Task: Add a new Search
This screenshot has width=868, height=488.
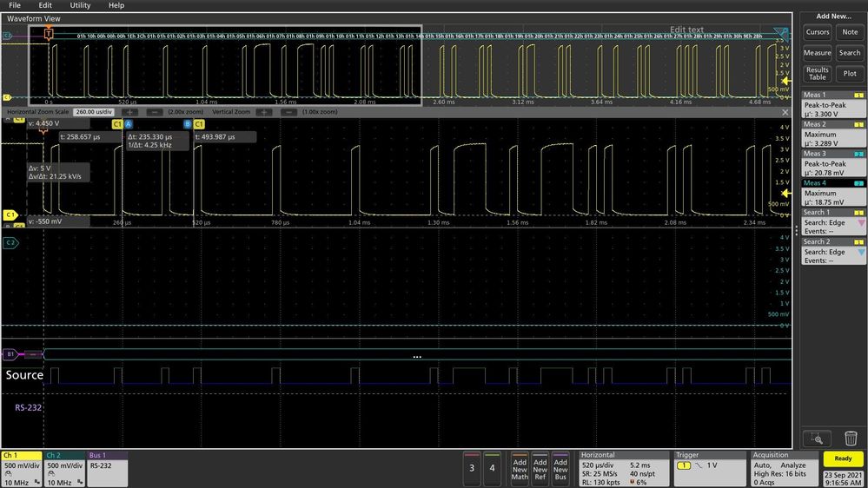Action: click(850, 53)
